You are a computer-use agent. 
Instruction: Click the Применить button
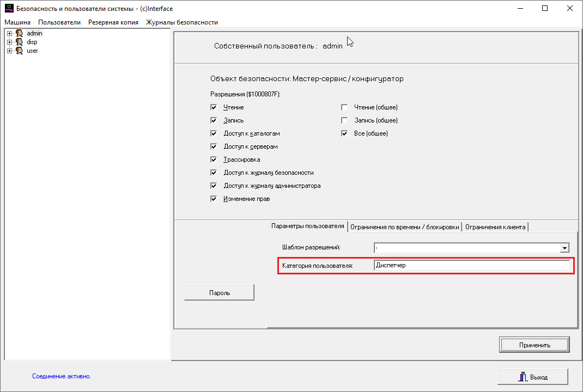coord(534,345)
